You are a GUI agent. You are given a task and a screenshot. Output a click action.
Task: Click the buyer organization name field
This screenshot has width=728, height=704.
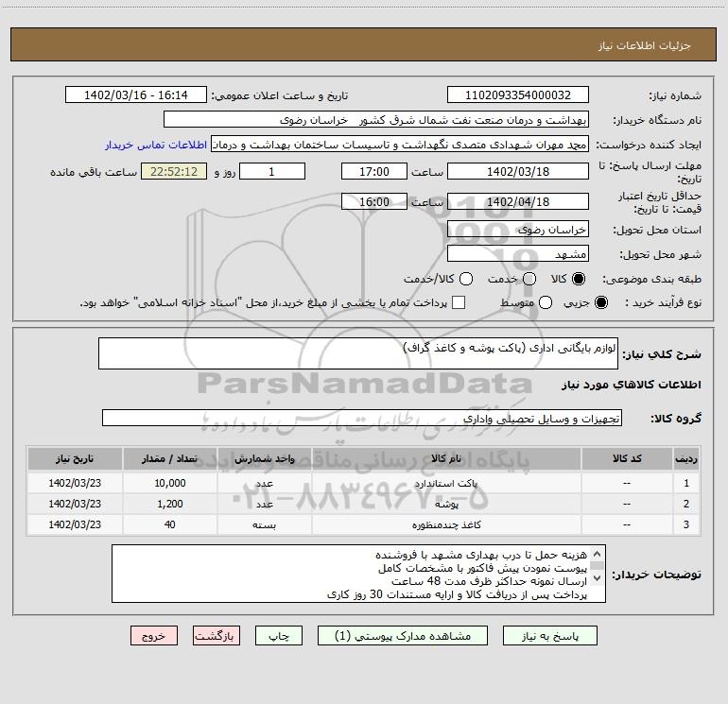[x=376, y=120]
